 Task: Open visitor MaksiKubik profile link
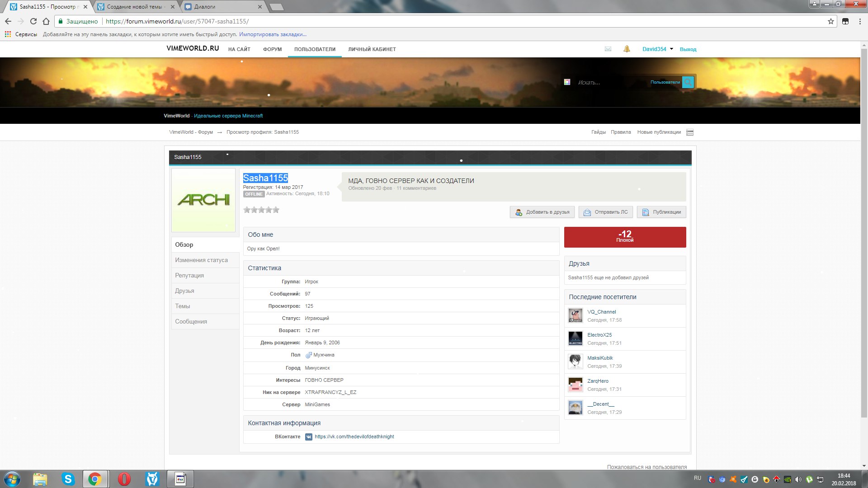click(600, 358)
